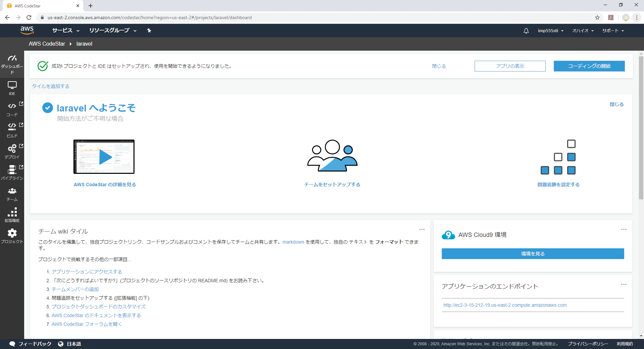This screenshot has height=349, width=644.
Task: Click the pin shortcut icon in AWS header
Action: click(x=149, y=31)
